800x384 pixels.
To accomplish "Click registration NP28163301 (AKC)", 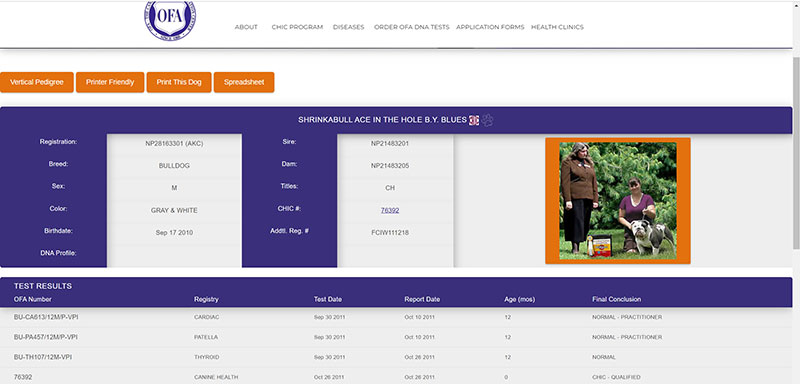I will click(174, 143).
